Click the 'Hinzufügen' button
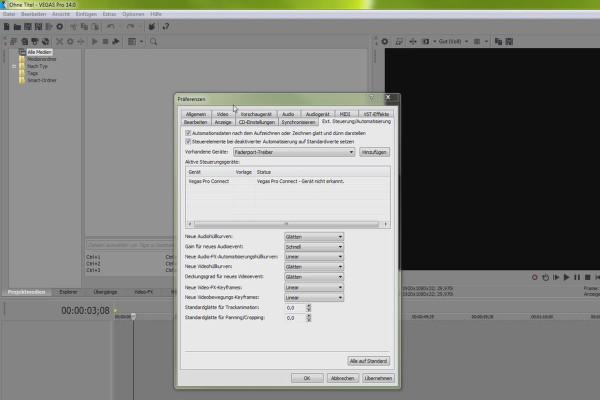Viewport: 600px width, 400px height. click(374, 152)
